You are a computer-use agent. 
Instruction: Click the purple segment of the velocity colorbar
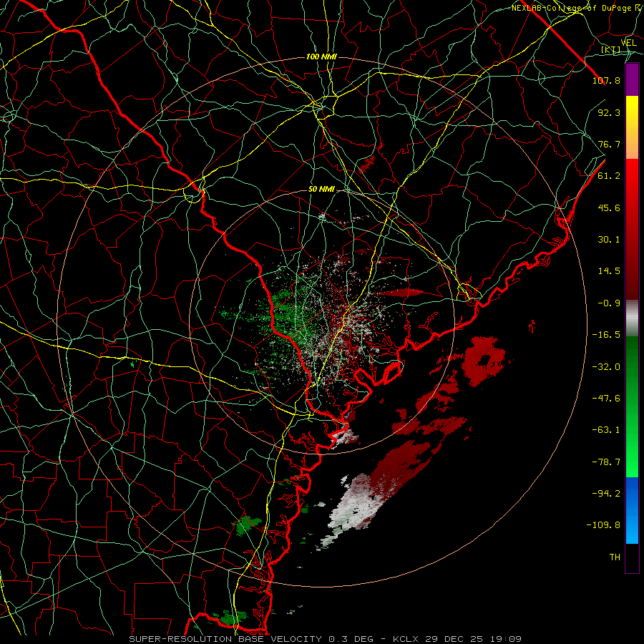(632, 80)
